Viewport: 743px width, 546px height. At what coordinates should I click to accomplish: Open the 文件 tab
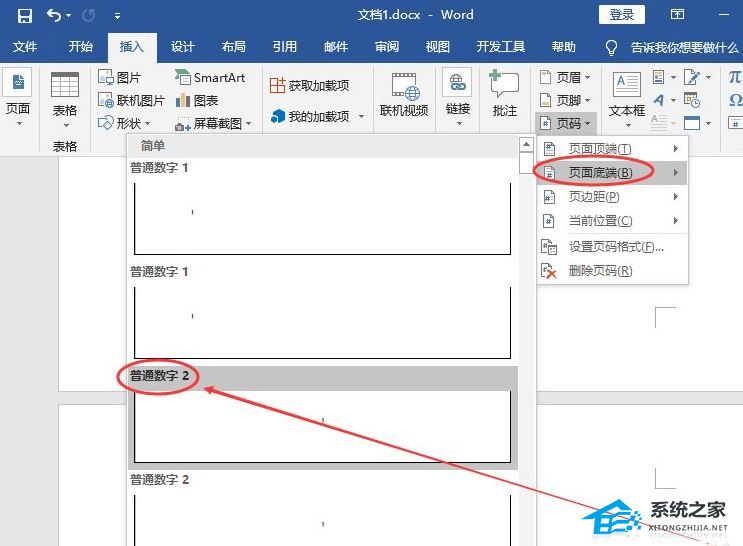pyautogui.click(x=25, y=46)
